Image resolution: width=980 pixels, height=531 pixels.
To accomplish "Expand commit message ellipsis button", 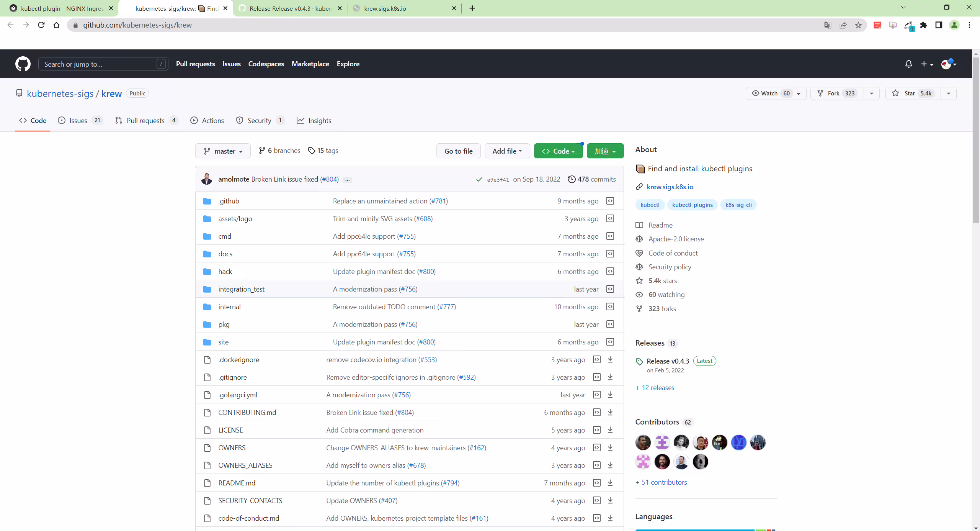I will [x=347, y=180].
